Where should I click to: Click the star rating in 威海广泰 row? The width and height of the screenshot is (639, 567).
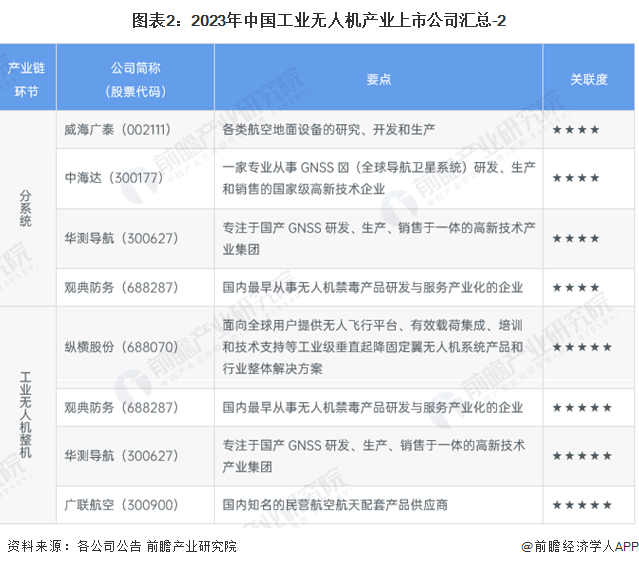tap(576, 130)
